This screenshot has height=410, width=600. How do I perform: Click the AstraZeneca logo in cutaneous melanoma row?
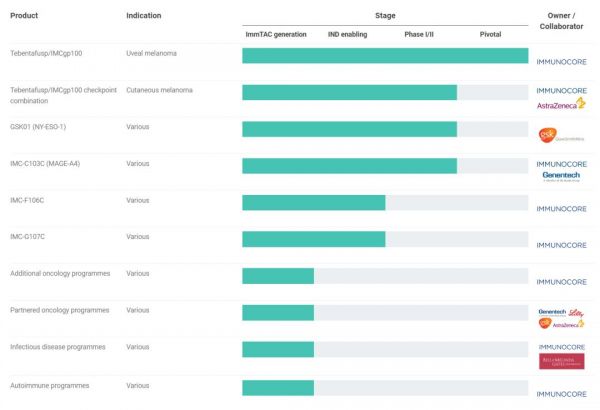(561, 103)
